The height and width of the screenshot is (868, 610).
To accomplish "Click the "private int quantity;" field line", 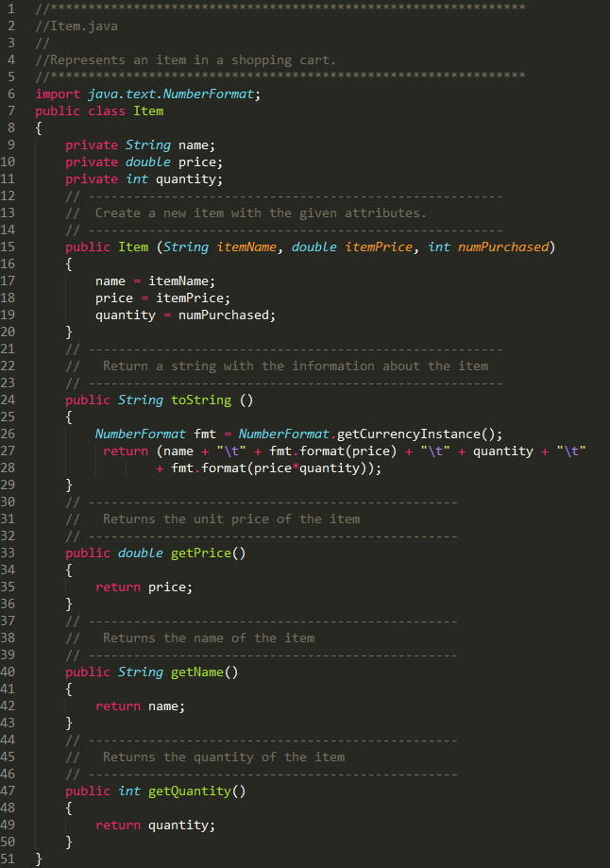I will click(144, 179).
